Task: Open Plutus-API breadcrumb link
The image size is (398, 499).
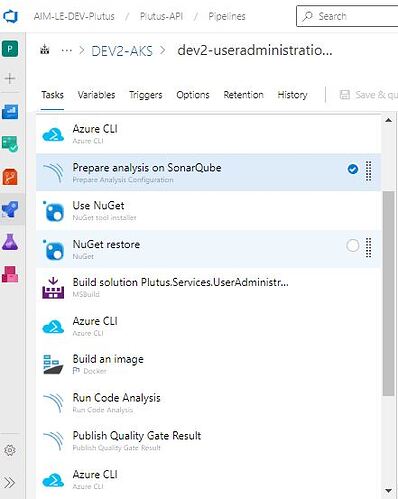Action: point(161,16)
